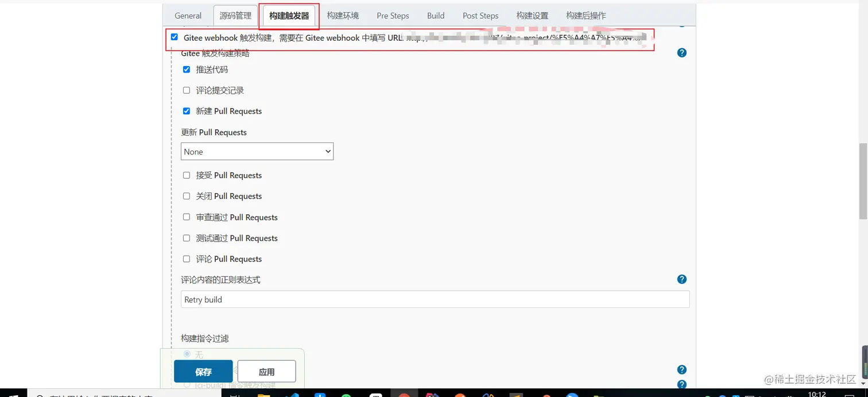Open the Pre Steps tab
The image size is (868, 397).
[x=393, y=16]
